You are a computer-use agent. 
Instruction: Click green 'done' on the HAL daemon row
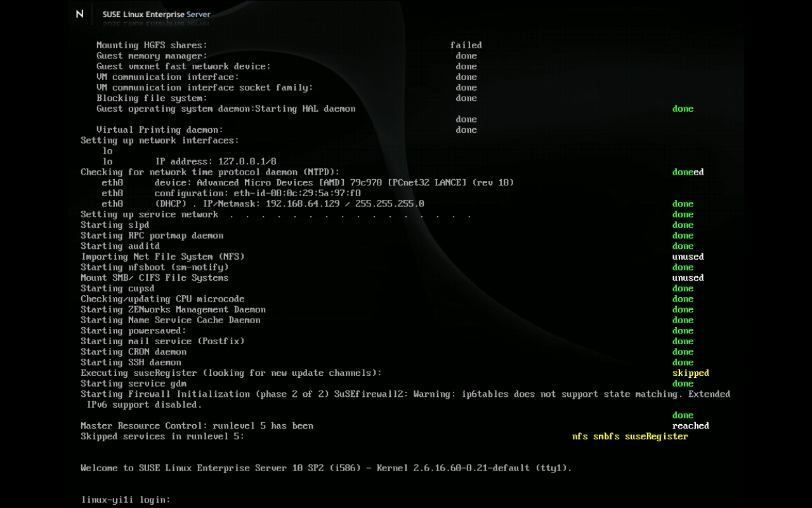click(683, 109)
